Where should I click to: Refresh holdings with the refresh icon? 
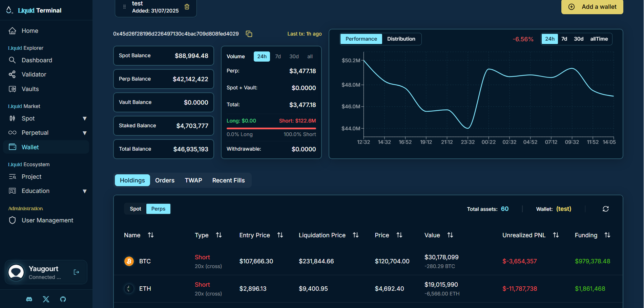[606, 209]
